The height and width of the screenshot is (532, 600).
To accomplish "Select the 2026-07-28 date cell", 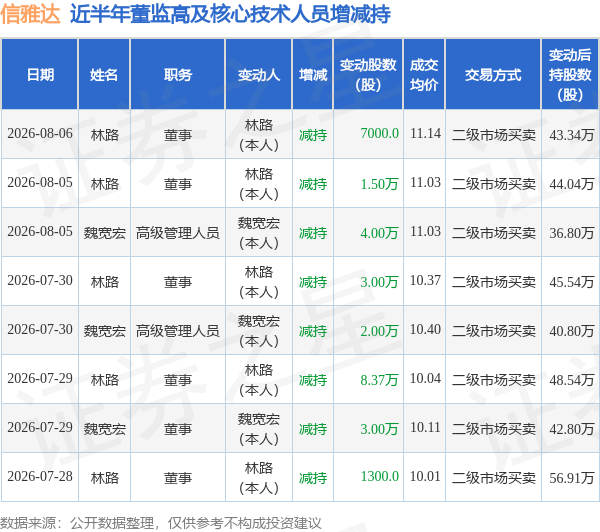I will pos(40,477).
